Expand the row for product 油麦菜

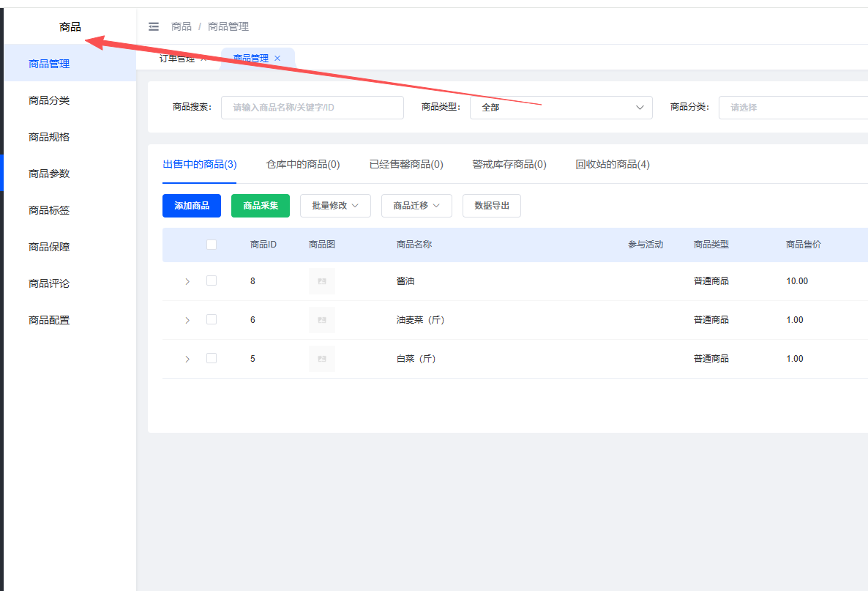click(x=187, y=320)
